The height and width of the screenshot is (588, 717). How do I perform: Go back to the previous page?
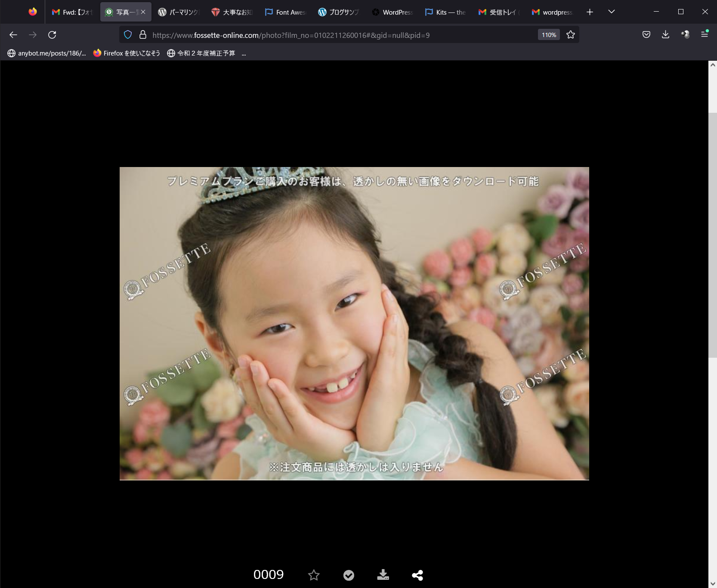13,35
